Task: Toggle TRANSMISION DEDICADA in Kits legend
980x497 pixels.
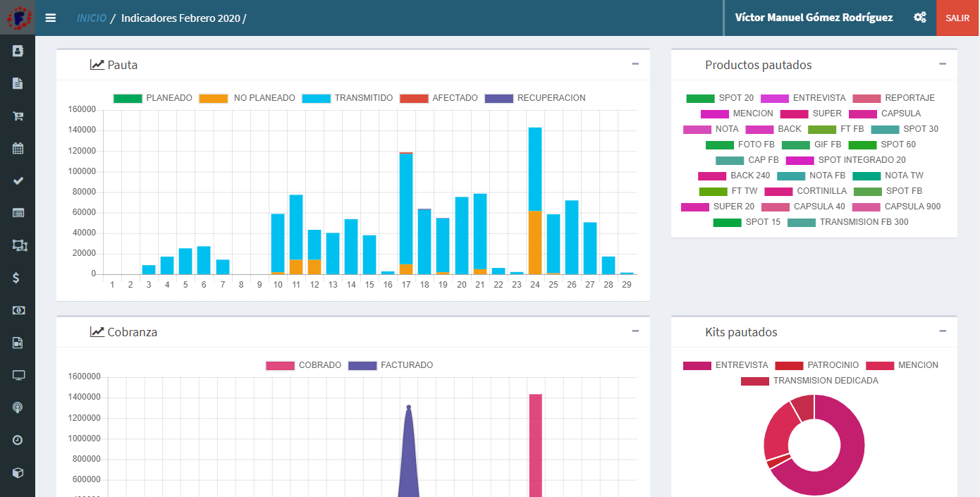Action: [809, 381]
